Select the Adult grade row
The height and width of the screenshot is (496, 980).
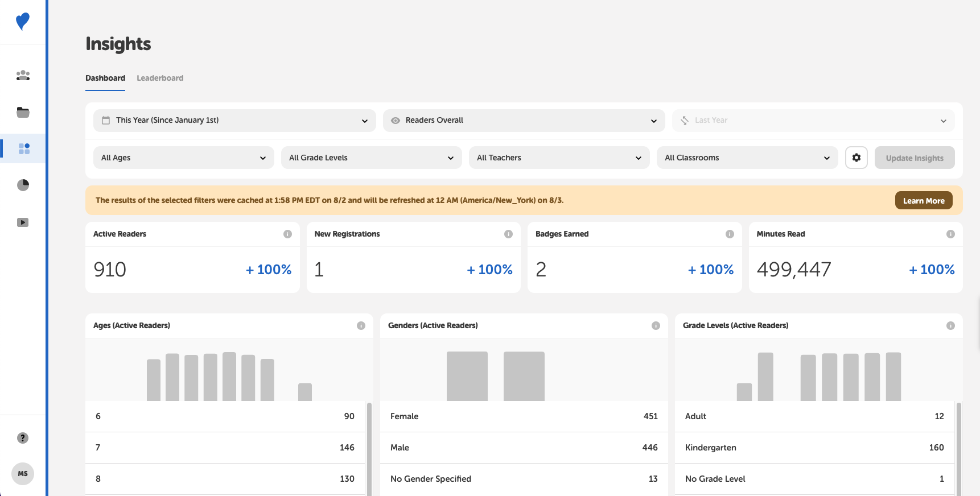(815, 416)
